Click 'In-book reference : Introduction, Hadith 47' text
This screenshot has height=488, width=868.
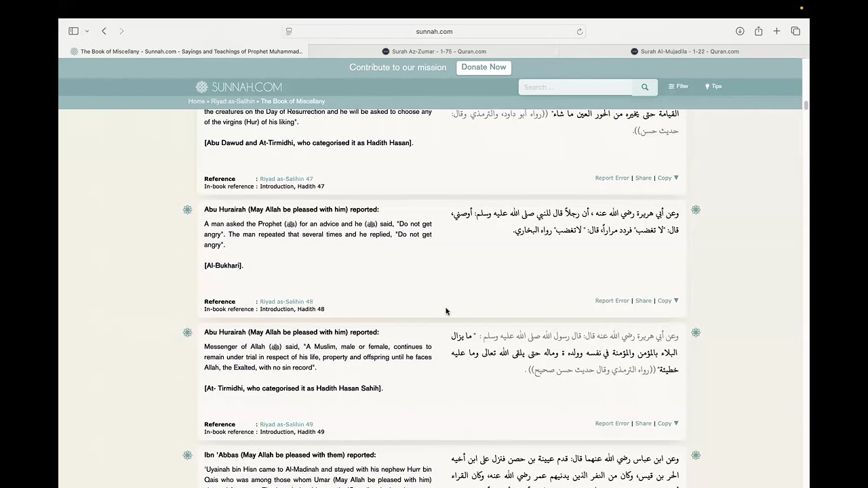coord(264,186)
